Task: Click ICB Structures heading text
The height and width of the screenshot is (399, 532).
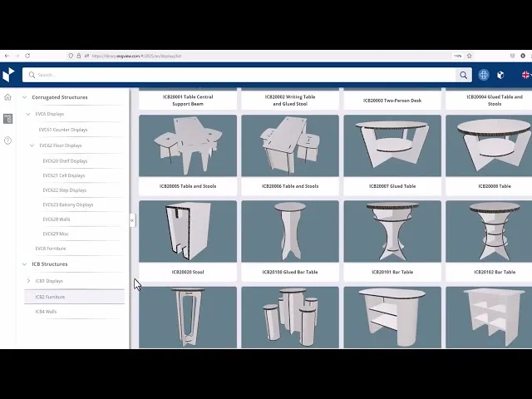Action: coord(50,264)
